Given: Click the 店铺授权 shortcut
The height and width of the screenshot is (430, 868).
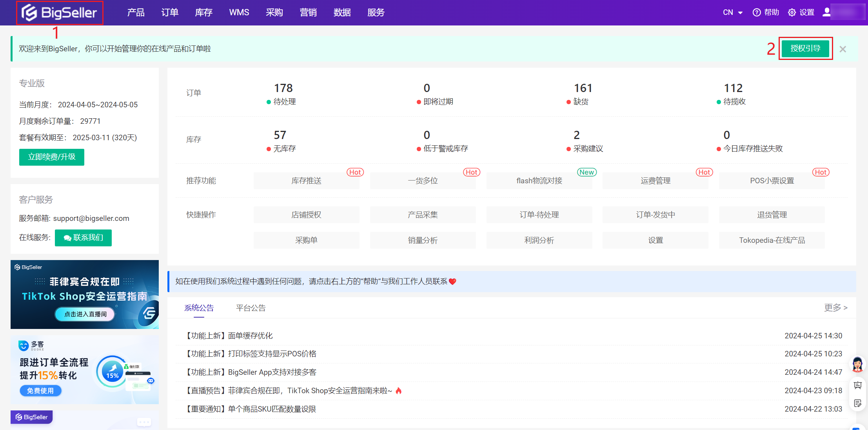Looking at the screenshot, I should pyautogui.click(x=307, y=215).
